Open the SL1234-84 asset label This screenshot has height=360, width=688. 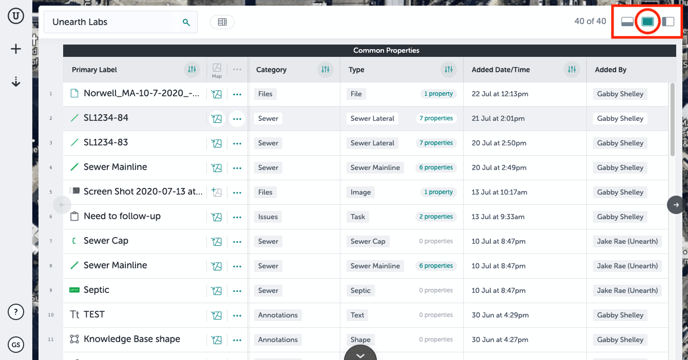point(106,118)
